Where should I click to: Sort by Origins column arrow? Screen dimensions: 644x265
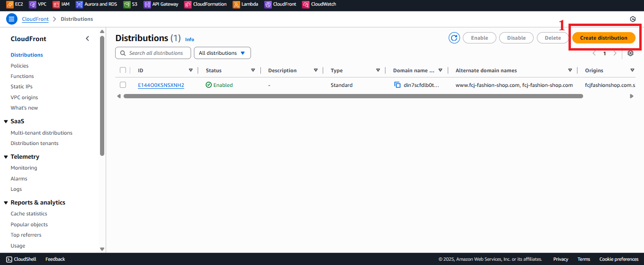632,70
